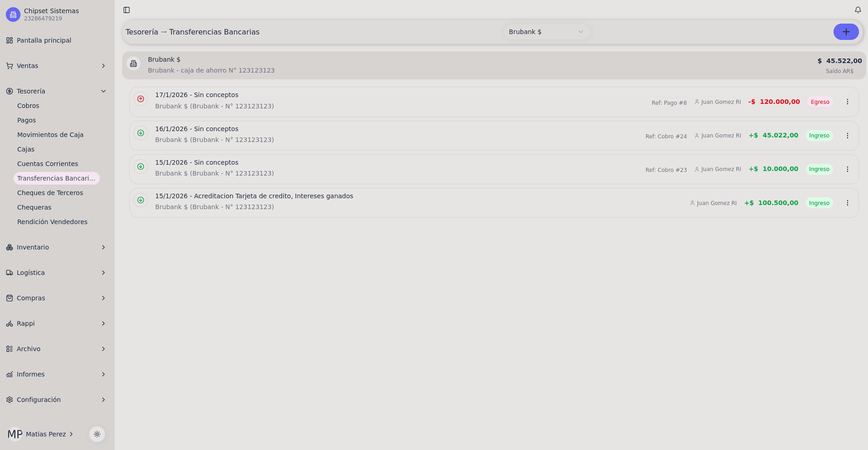868x450 pixels.
Task: Open the notifications bell
Action: [858, 10]
